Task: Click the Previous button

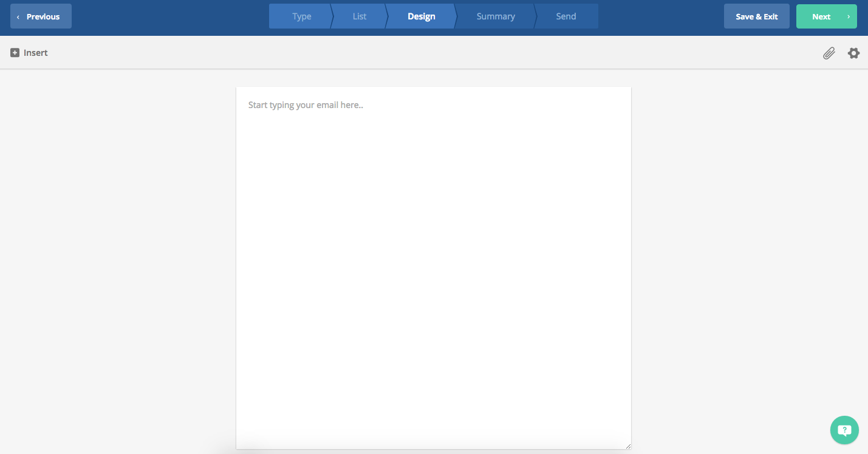Action: 41,16
